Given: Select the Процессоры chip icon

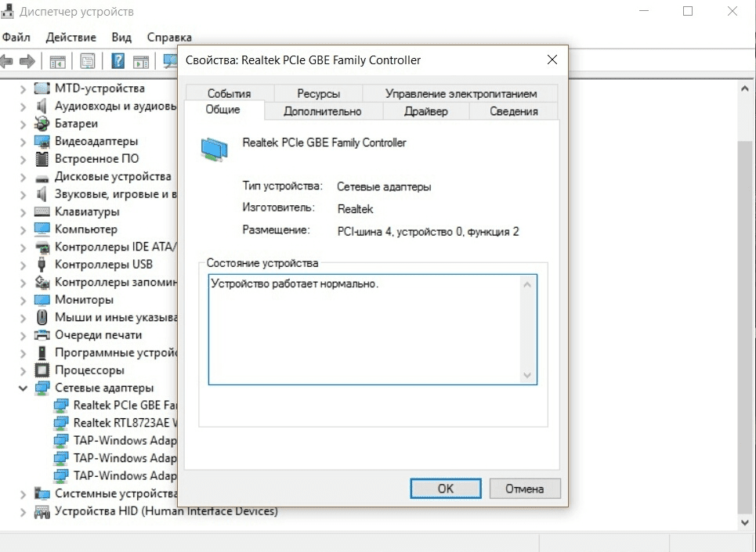Looking at the screenshot, I should click(x=42, y=370).
